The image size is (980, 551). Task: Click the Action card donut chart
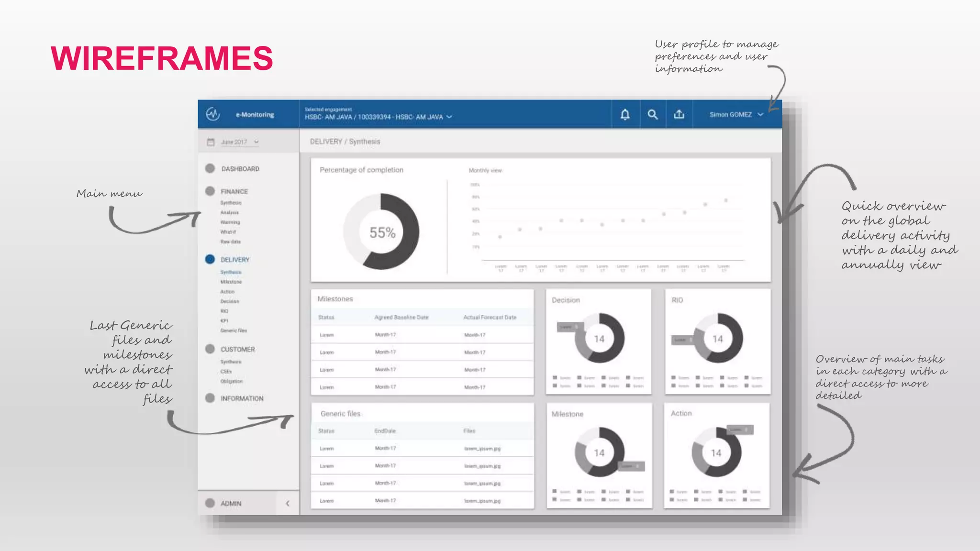[716, 452]
